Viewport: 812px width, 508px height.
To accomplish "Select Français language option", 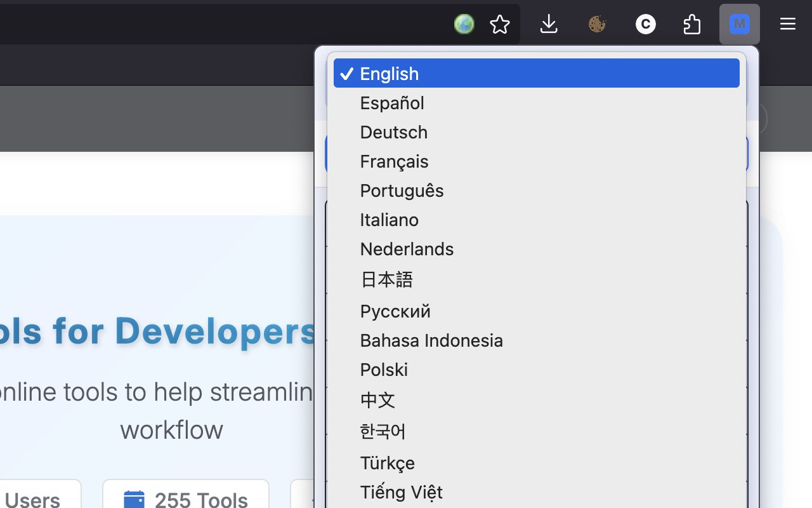I will point(536,161).
